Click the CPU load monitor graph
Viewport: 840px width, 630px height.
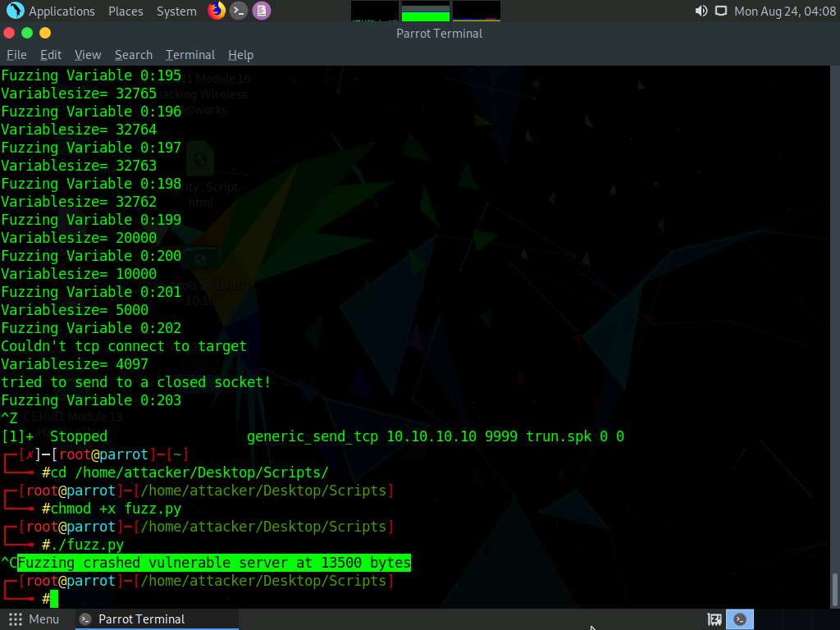(374, 11)
